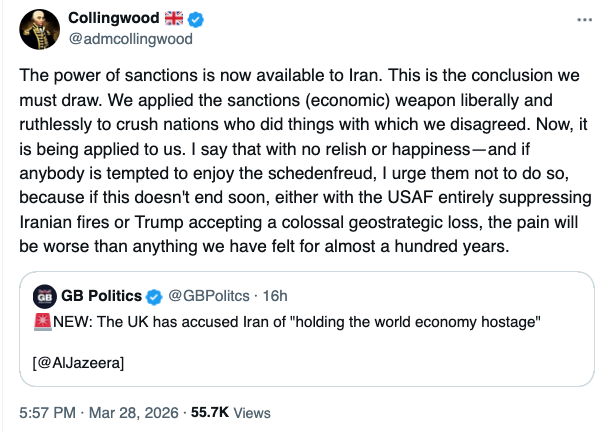Screen dimensions: 611x432
Task: Click the 55.7K view count number
Action: point(210,412)
